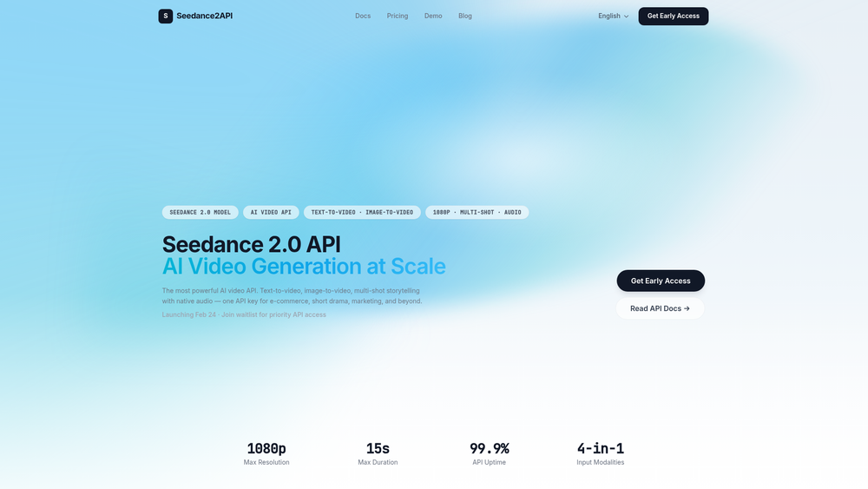The height and width of the screenshot is (489, 868).
Task: Select the 1080P · MULTI-SHOT · AUDIO tag
Action: [x=477, y=212]
